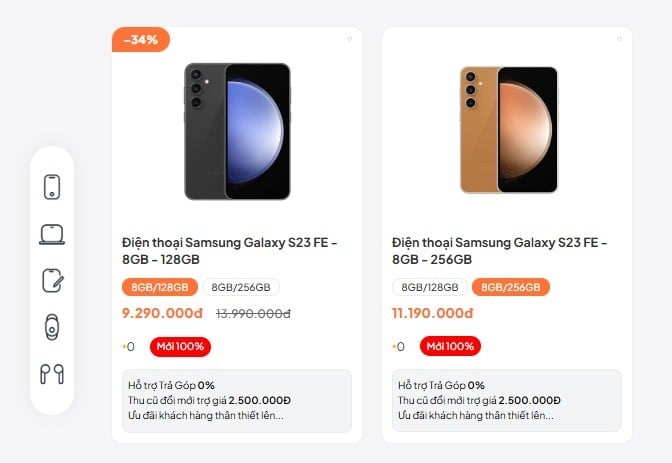This screenshot has width=672, height=463.
Task: Click the -34% discount badge
Action: coord(141,40)
